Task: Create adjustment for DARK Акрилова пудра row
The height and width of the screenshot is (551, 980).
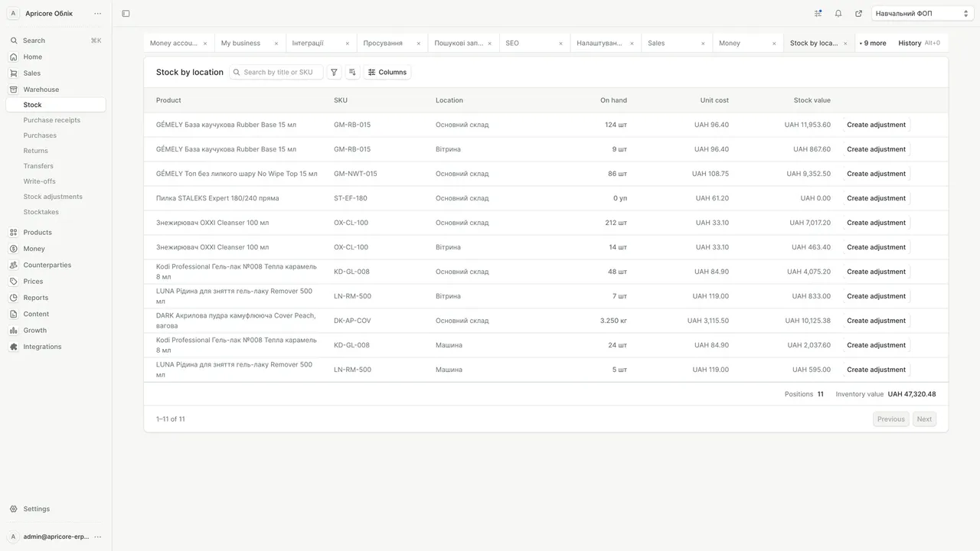Action: [x=876, y=321]
